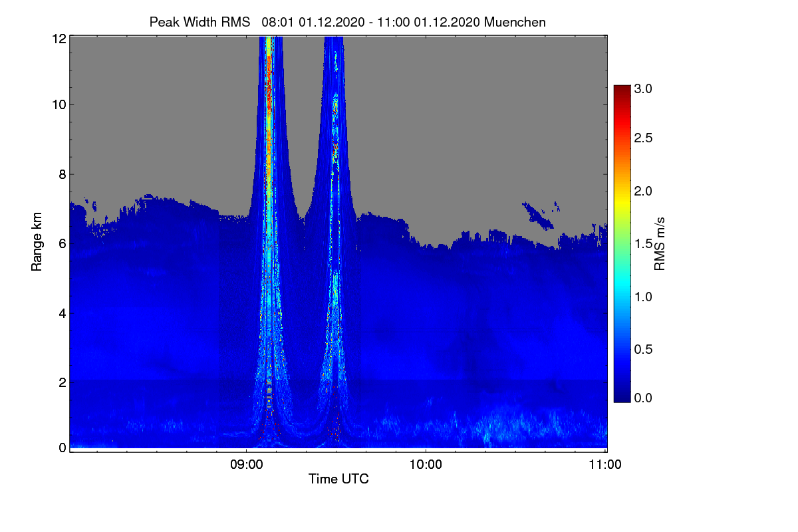Click the second vertical plume near 09:30
Image resolution: width=798 pixels, height=532 pixels.
tap(335, 243)
